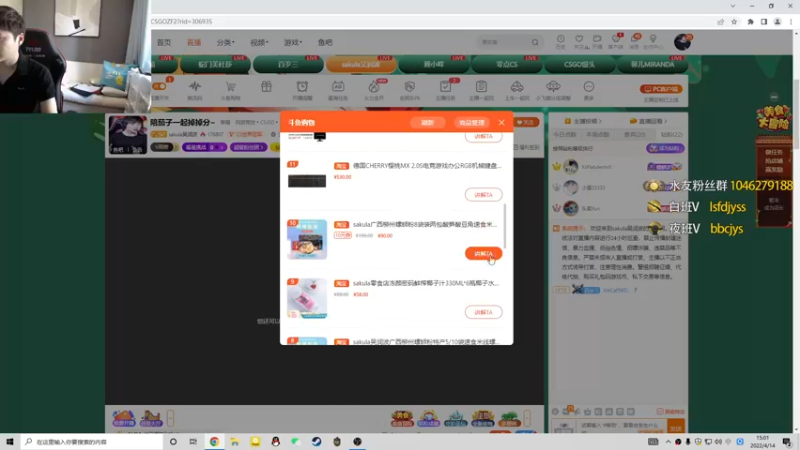Viewport: 800px width, 450px height.
Task: Toggle the block-effects checkbox above chat input
Action: pyautogui.click(x=660, y=411)
